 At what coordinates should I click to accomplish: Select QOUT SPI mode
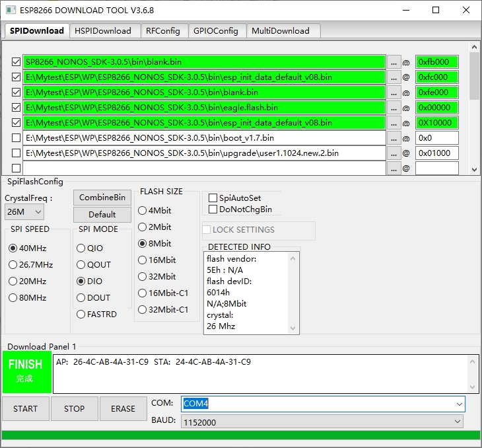94,264
